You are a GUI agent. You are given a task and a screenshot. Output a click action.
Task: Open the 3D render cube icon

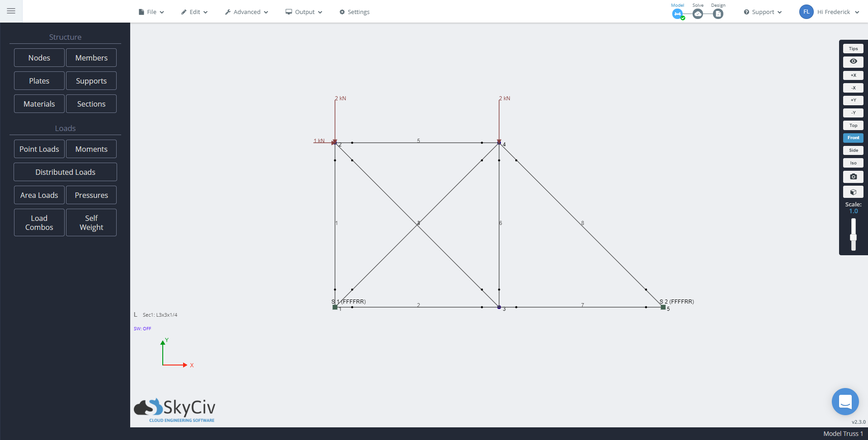coord(853,192)
